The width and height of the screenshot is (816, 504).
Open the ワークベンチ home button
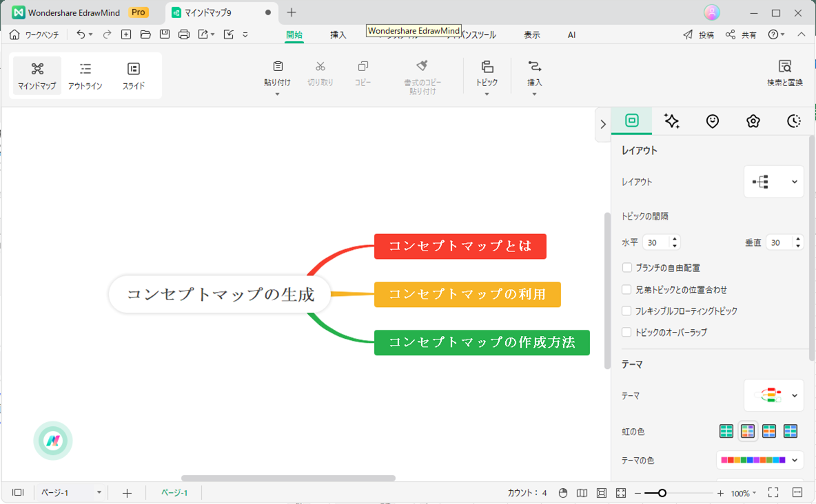34,35
